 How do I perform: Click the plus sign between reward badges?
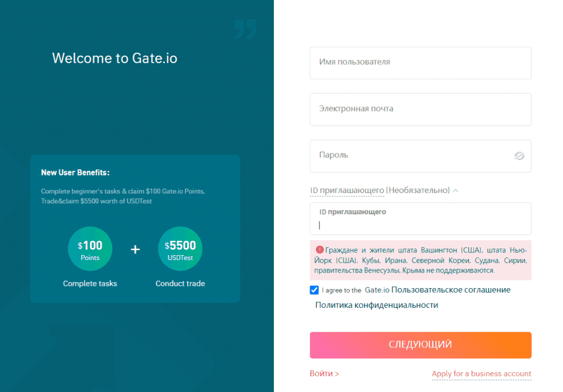[135, 249]
